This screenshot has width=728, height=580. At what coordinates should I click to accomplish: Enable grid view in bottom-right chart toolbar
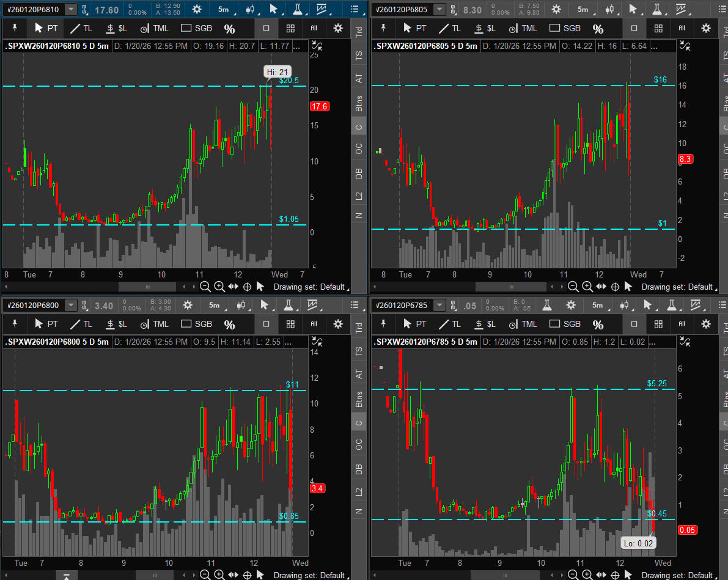pyautogui.click(x=658, y=324)
